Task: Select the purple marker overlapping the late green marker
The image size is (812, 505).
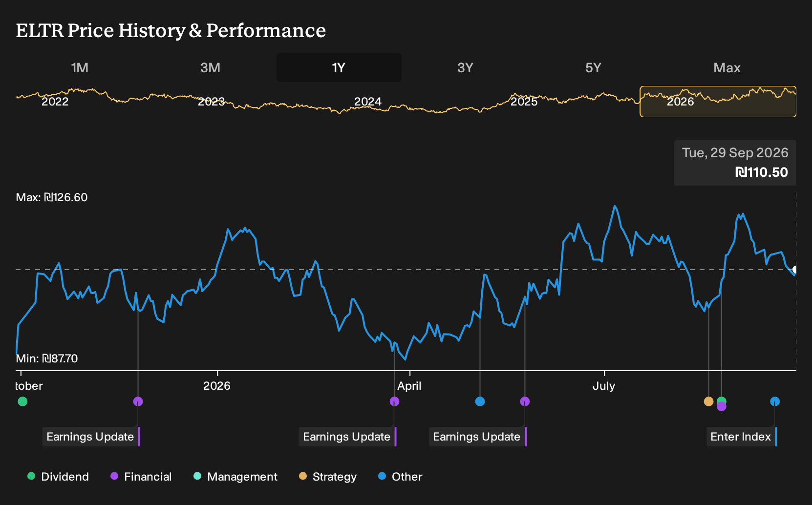Action: pyautogui.click(x=722, y=406)
